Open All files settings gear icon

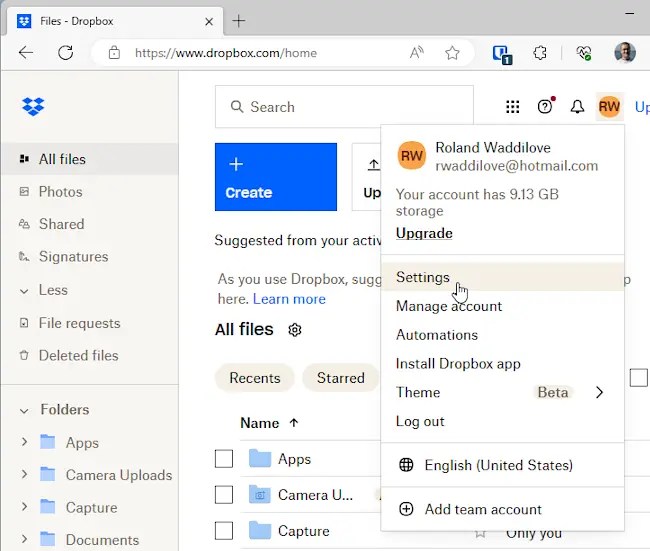pos(295,330)
